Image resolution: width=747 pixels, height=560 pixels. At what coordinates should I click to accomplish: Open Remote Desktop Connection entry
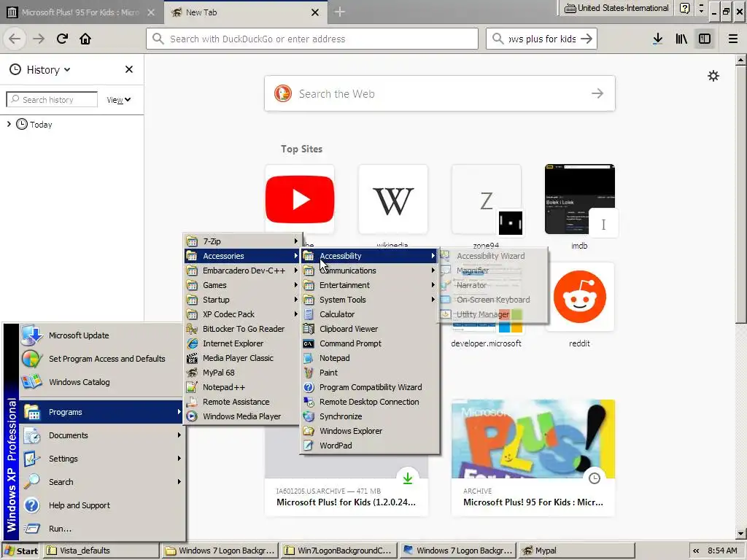tap(369, 402)
